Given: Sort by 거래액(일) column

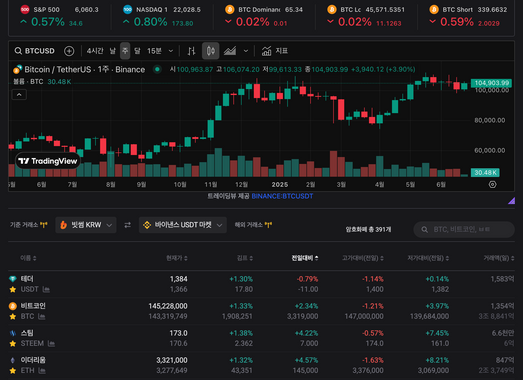Looking at the screenshot, I should click(x=499, y=258).
